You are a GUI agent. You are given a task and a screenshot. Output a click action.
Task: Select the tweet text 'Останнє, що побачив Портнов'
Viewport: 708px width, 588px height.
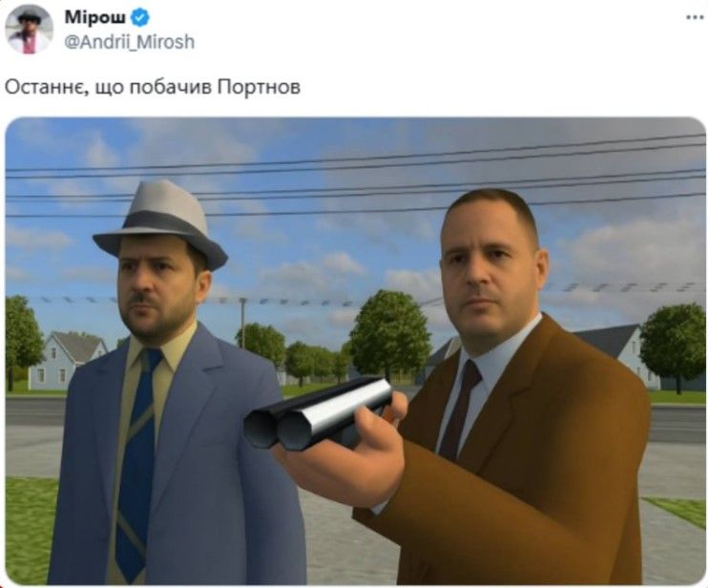click(x=152, y=87)
